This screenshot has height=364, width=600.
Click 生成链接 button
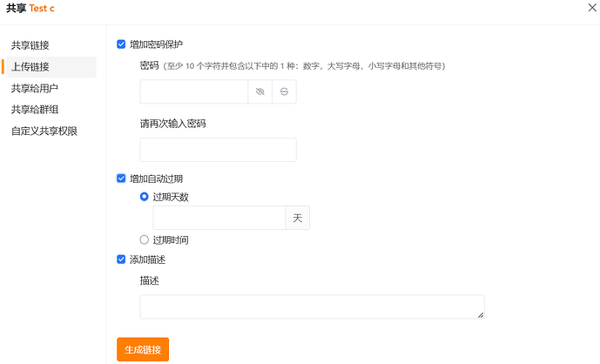coord(143,349)
